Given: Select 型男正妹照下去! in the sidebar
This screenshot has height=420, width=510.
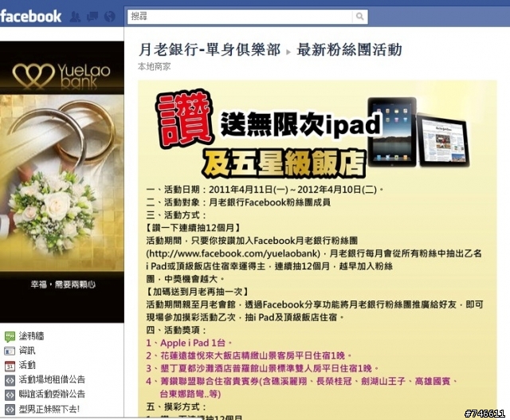Looking at the screenshot, I should point(49,409).
